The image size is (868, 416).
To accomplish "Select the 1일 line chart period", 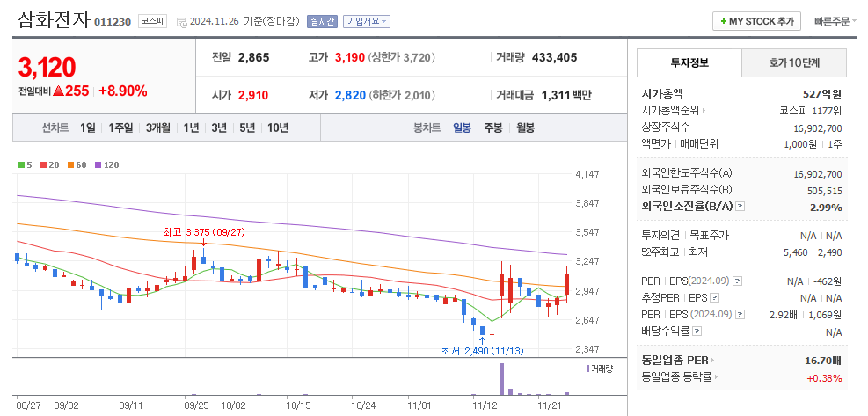I will click(x=87, y=128).
